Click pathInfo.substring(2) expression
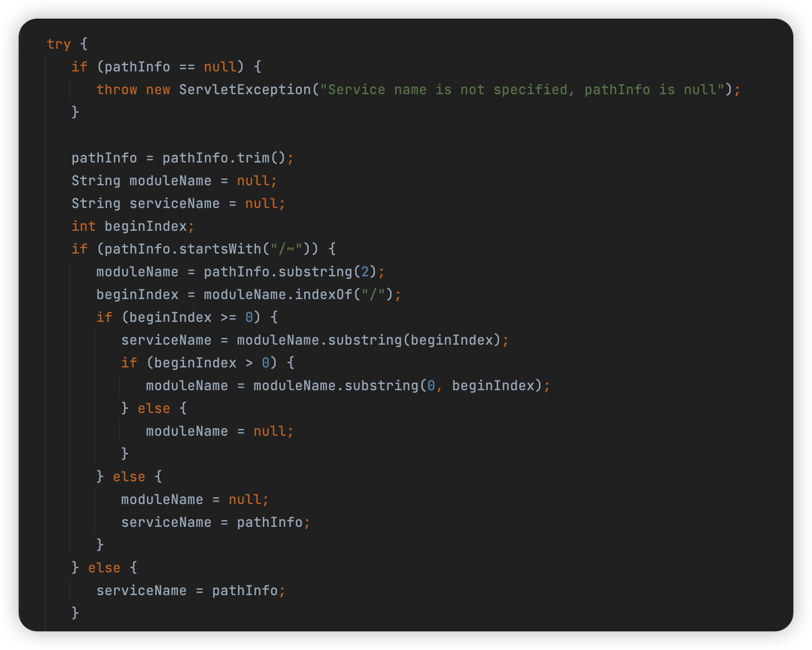Viewport: 812px width, 650px height. click(x=290, y=272)
